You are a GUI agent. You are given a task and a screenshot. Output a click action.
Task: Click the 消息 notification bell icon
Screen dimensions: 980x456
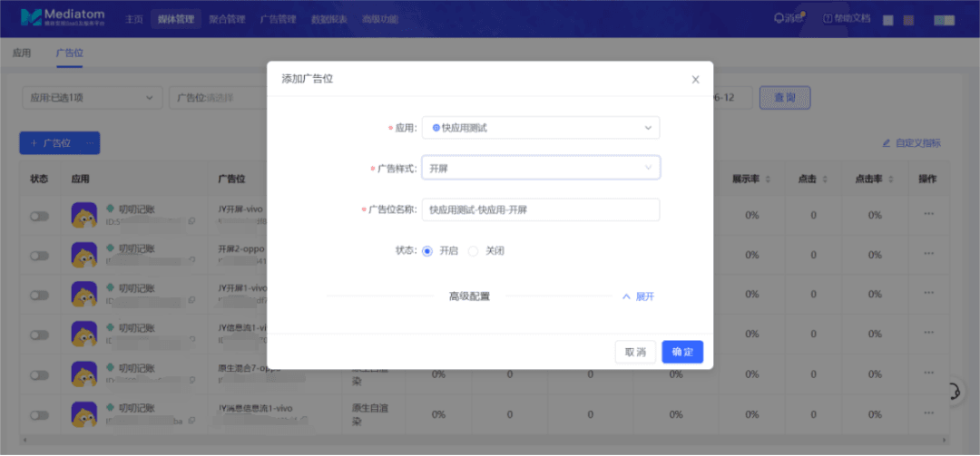(x=779, y=18)
